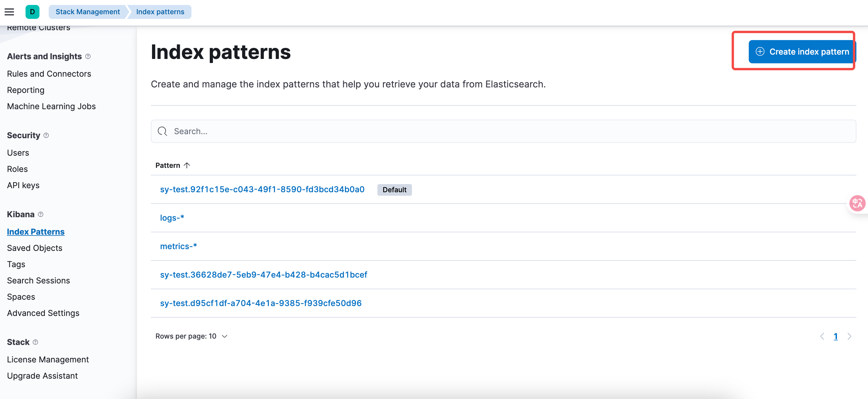868x399 pixels.
Task: Click Index patterns breadcrumb
Action: (160, 12)
